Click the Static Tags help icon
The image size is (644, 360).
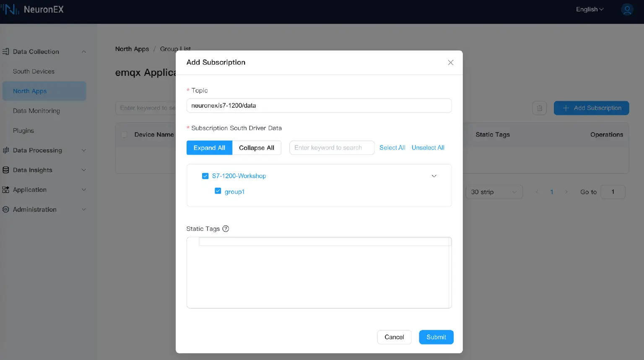pyautogui.click(x=226, y=229)
